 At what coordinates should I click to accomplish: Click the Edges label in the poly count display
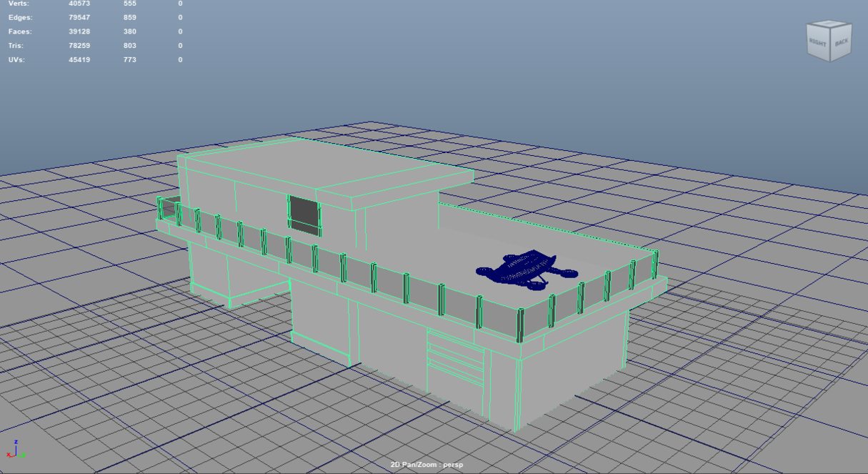pyautogui.click(x=21, y=17)
